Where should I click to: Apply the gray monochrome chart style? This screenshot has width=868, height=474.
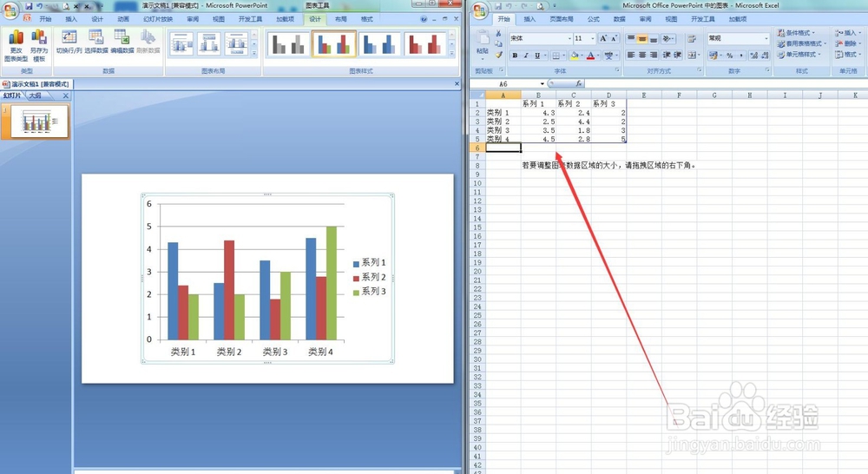point(288,44)
